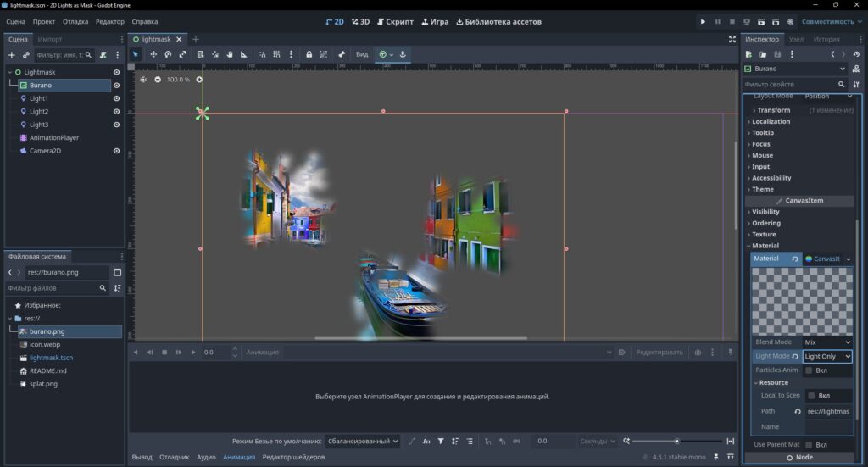Adjust the animation timeline zoom slider
Viewport: 868px width, 467px height.
pos(676,441)
